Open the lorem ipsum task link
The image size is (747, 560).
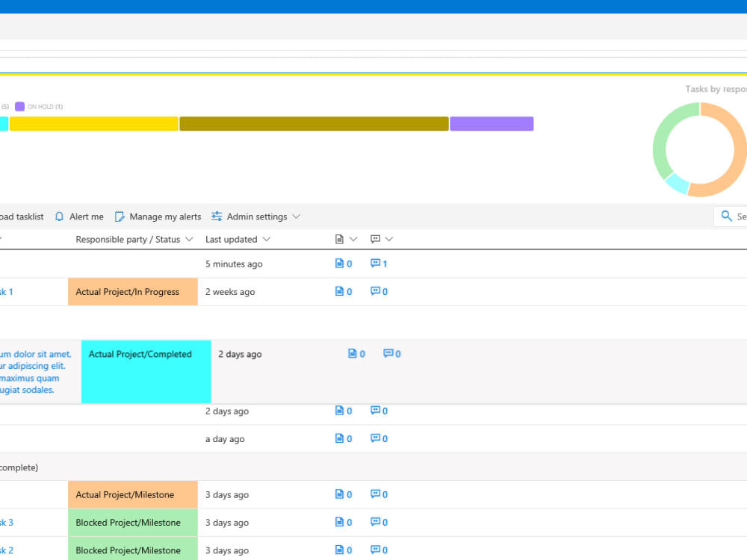(35, 372)
